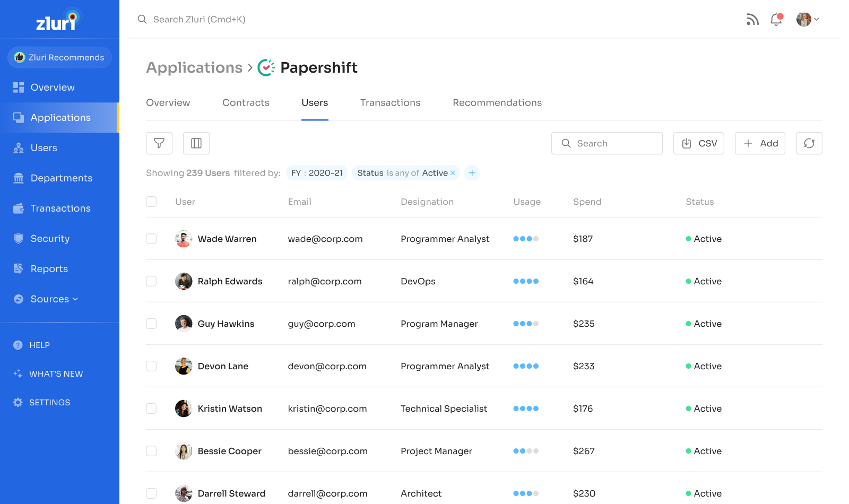Click the filter funnel icon button

coord(159,143)
